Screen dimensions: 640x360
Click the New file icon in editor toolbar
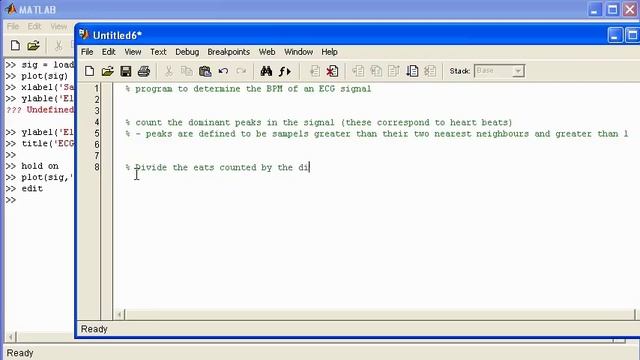coord(89,71)
